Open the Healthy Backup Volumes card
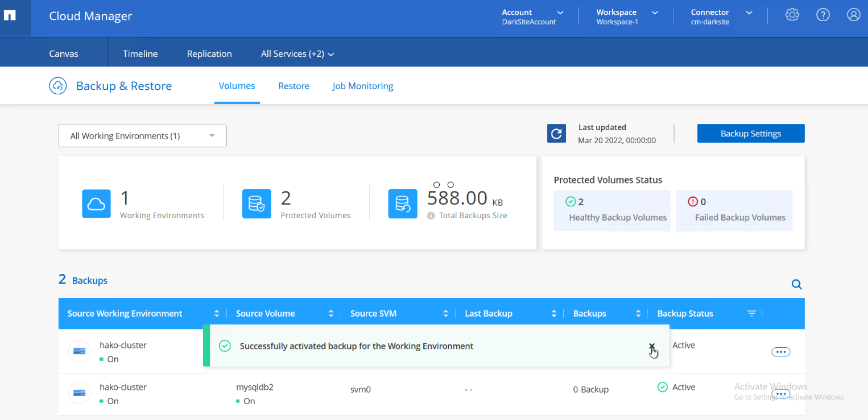868x420 pixels. pos(611,211)
